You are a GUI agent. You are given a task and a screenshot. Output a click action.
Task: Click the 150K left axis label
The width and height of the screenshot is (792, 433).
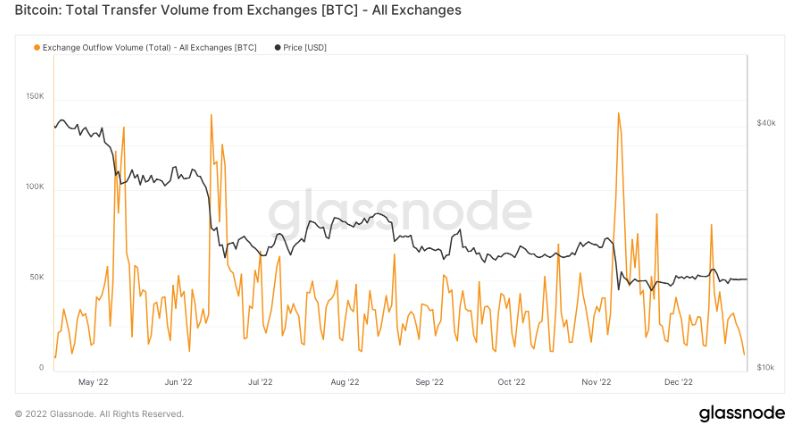click(x=34, y=96)
